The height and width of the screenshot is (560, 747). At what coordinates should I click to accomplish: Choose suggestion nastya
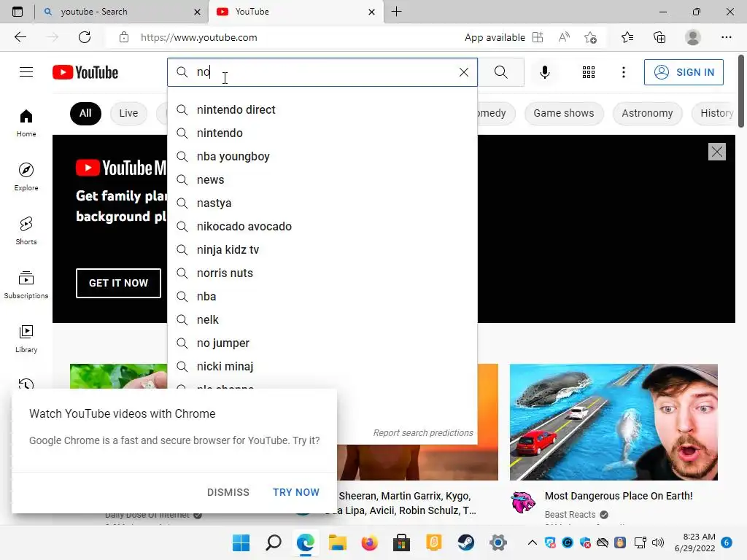[x=322, y=203]
